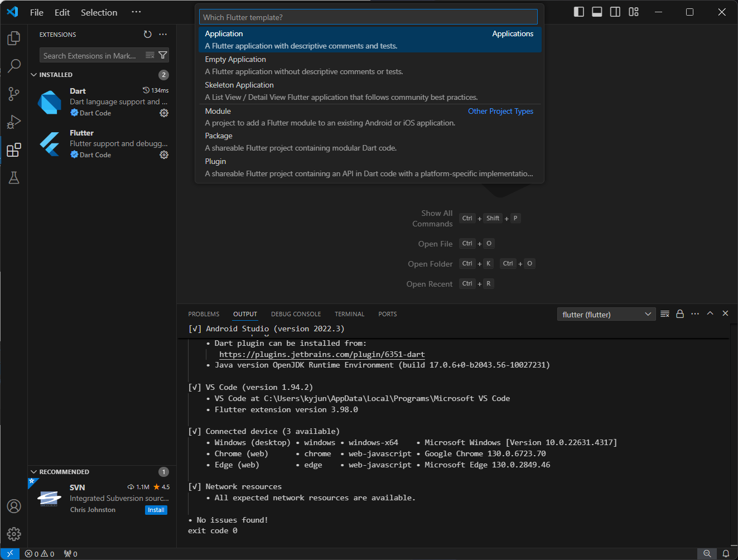Click the 'Chris Johnston' publisher name
The width and height of the screenshot is (738, 560).
tap(93, 510)
